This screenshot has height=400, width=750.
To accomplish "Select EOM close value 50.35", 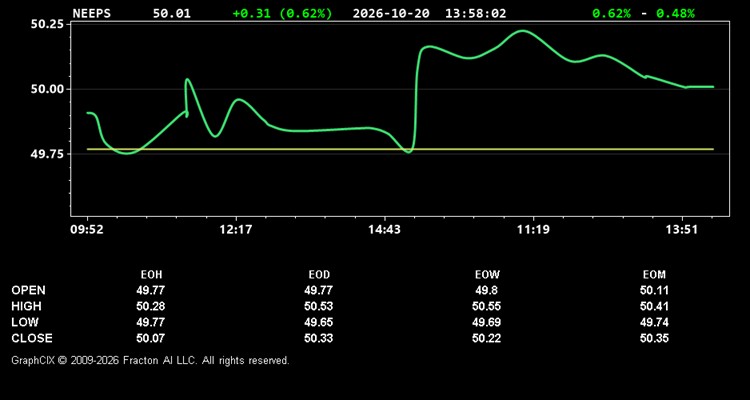I will pos(654,338).
